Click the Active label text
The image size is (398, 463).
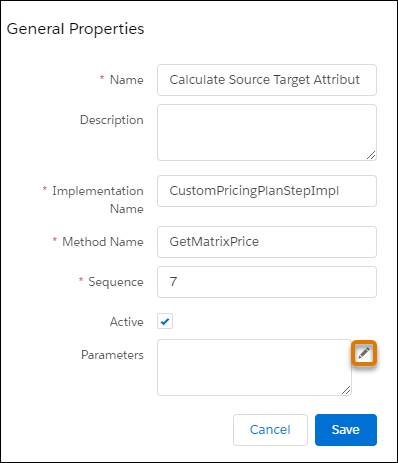(x=127, y=322)
